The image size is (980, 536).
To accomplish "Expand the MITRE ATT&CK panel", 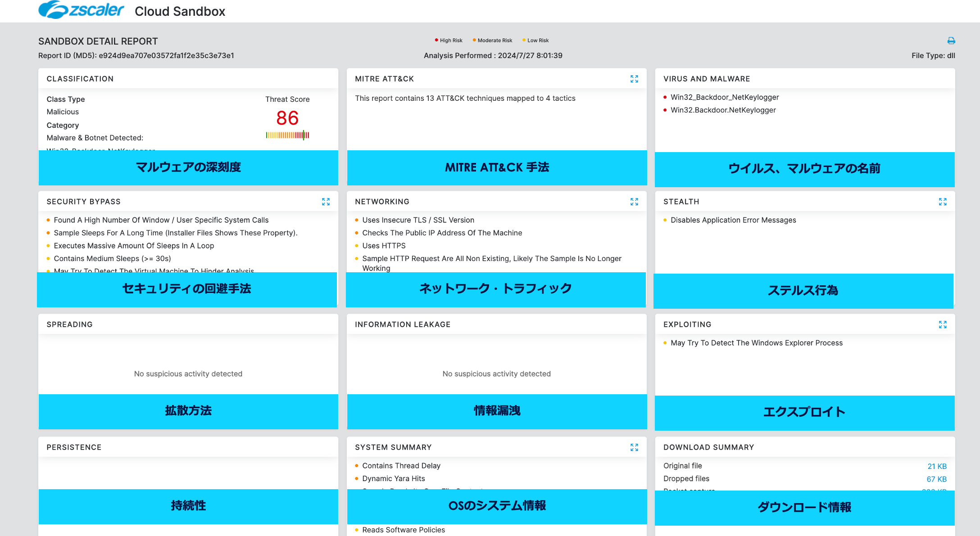I will 635,79.
